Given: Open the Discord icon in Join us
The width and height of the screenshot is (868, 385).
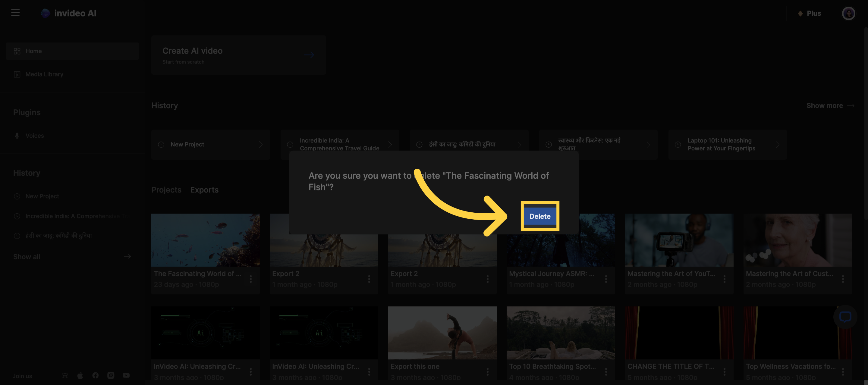Looking at the screenshot, I should point(65,375).
